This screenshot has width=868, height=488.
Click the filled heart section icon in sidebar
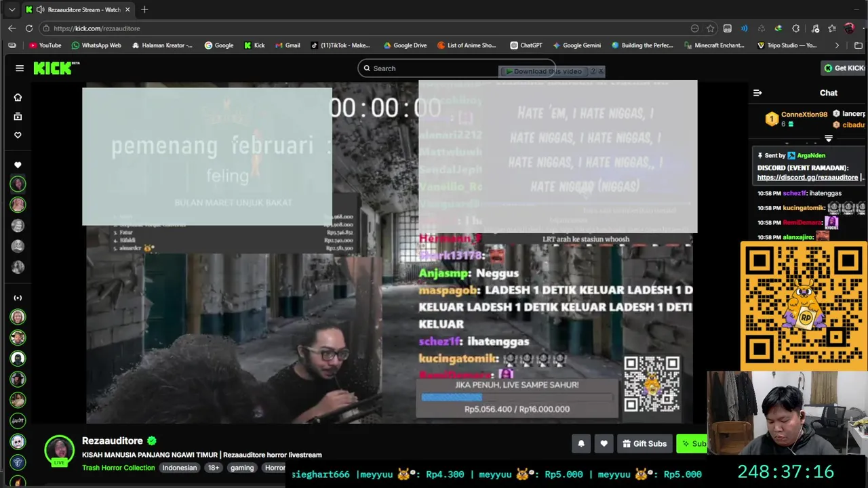pos(18,165)
